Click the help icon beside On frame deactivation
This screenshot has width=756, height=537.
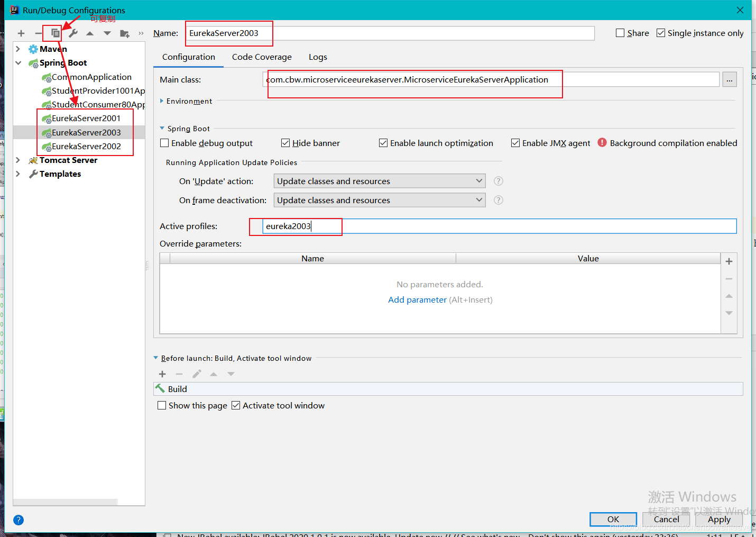[x=498, y=200]
